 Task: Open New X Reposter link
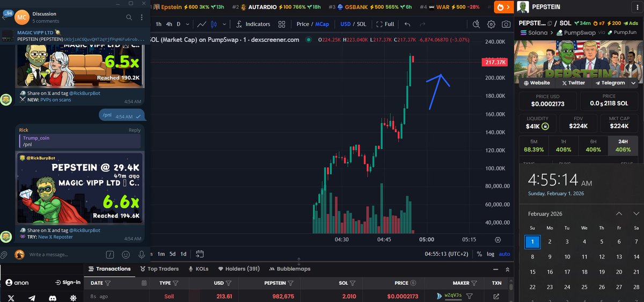coord(55,236)
